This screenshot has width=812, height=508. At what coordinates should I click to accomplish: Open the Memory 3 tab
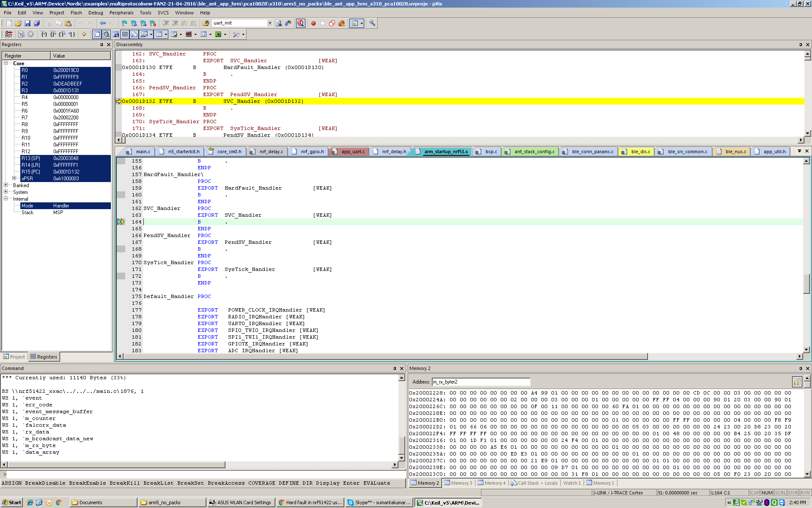click(458, 483)
